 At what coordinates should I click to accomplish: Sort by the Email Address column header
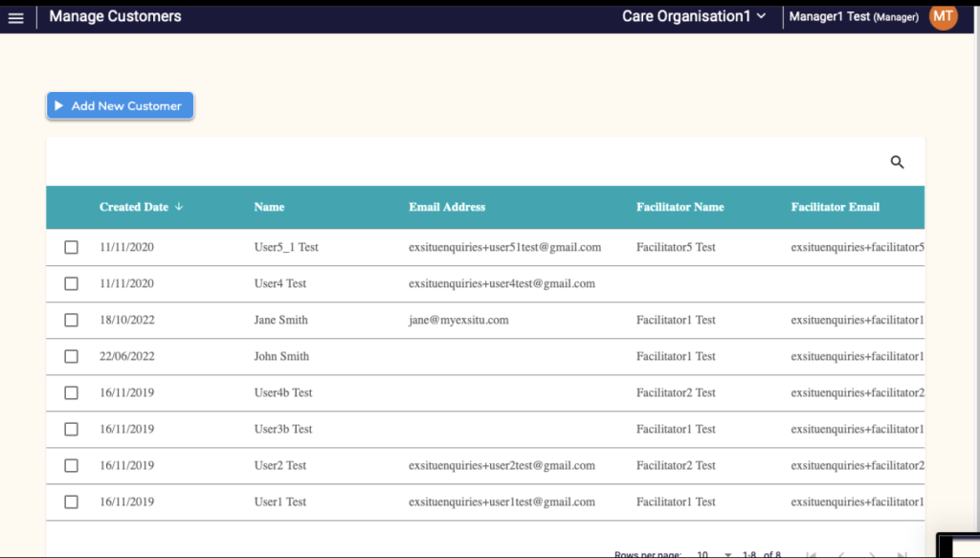pos(447,207)
